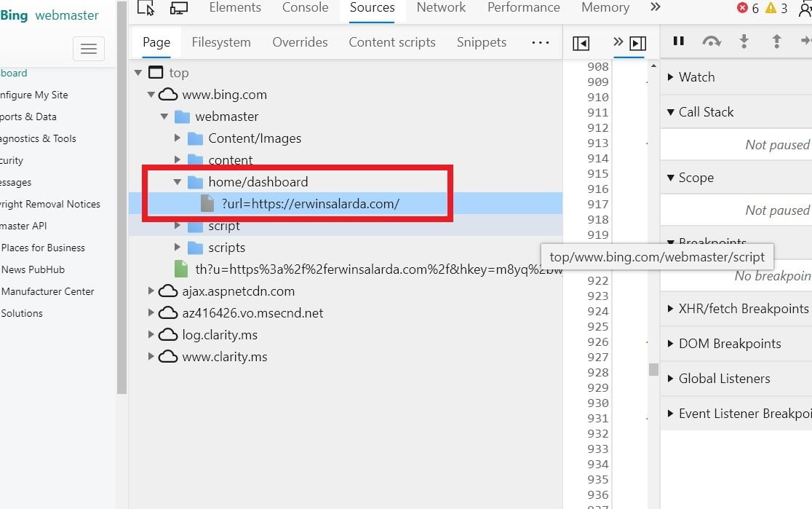Select the ?url=https://erwinsalarda.com/ file

click(x=310, y=204)
